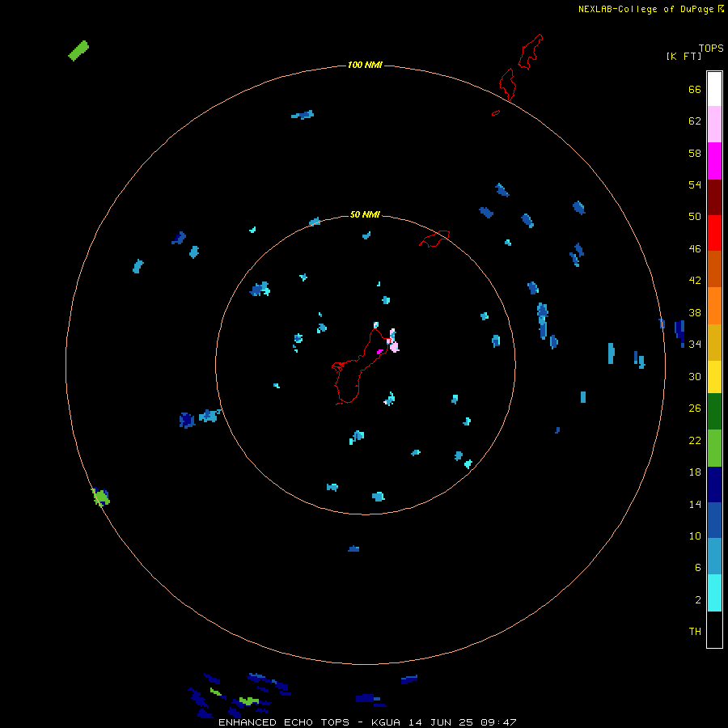Click the green echo in the top-left corner
This screenshot has height=728, width=728.
(78, 51)
